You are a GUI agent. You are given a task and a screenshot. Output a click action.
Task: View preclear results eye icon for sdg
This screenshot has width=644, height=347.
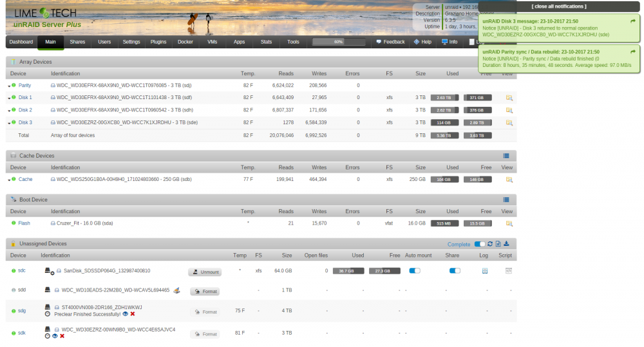pyautogui.click(x=126, y=314)
